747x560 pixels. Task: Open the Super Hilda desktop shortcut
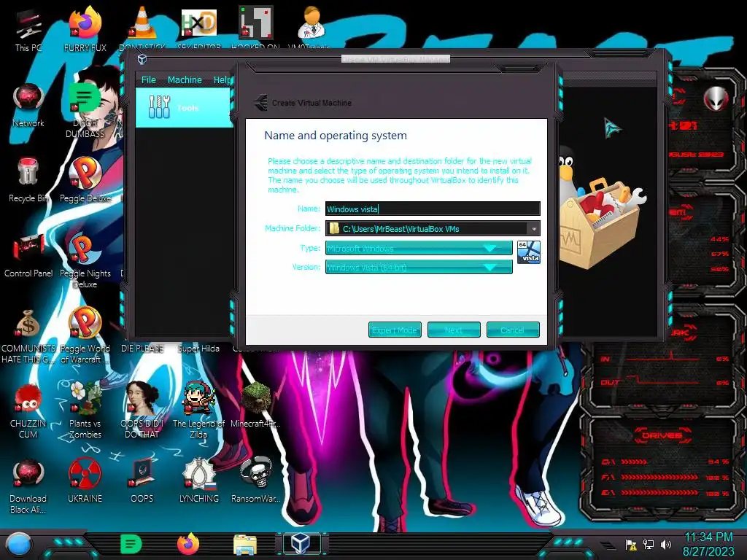pos(198,349)
